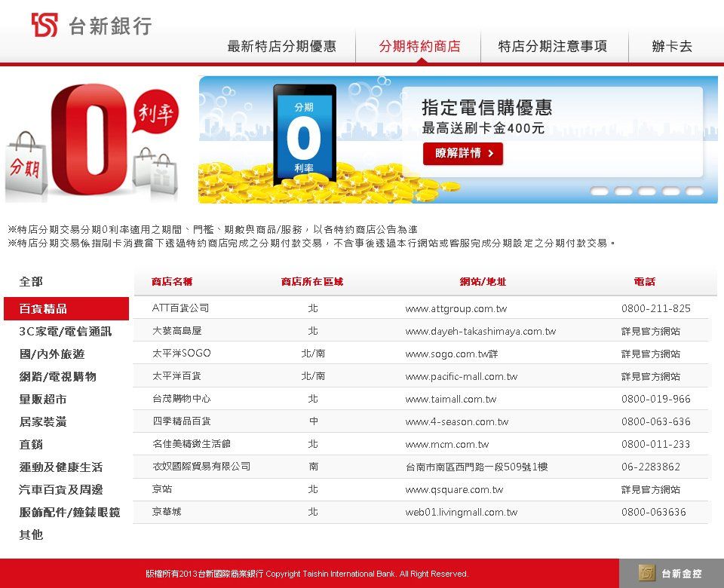This screenshot has height=588, width=724.
Task: Click the 台茂購物中心 store name
Action: [182, 398]
